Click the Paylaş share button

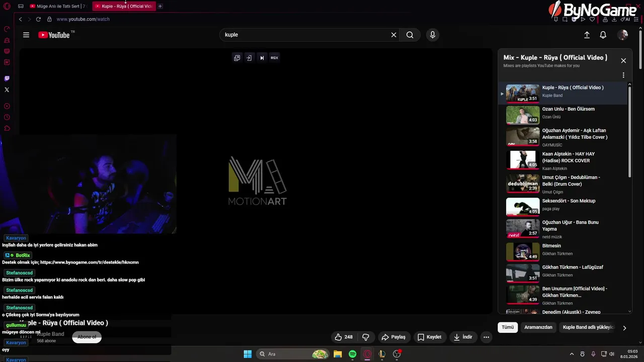[x=393, y=337]
